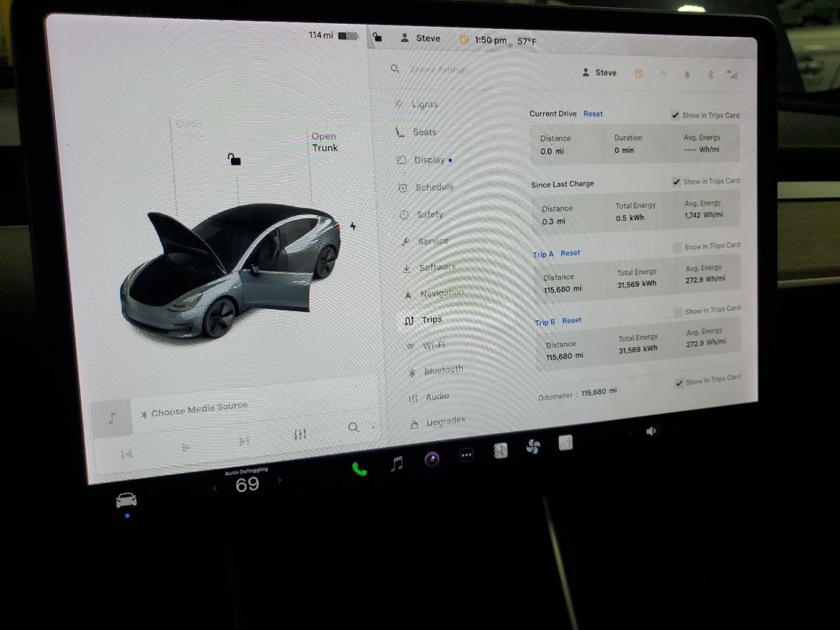Open the scheduled departure clock icon

(x=638, y=73)
